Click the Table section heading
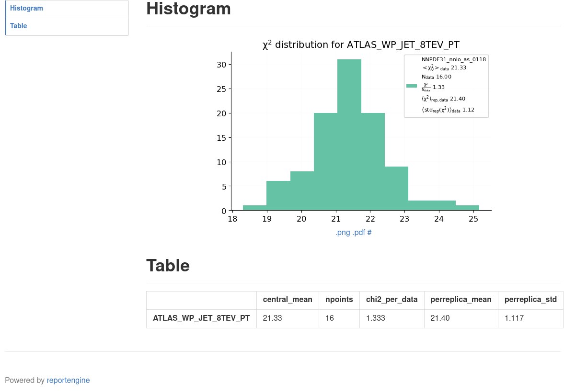576x392 pixels. pyautogui.click(x=168, y=266)
